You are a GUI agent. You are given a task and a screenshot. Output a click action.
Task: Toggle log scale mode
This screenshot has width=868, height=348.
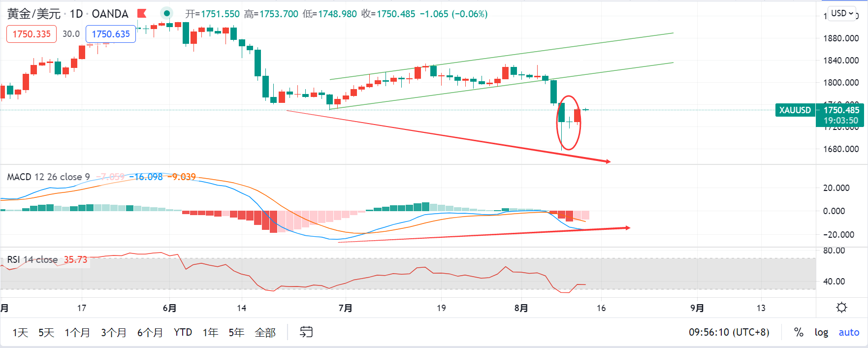click(x=821, y=332)
